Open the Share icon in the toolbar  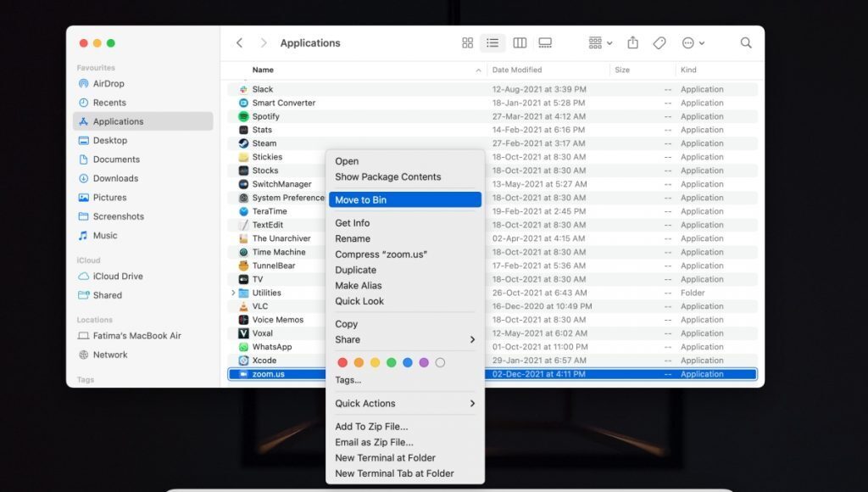point(632,42)
